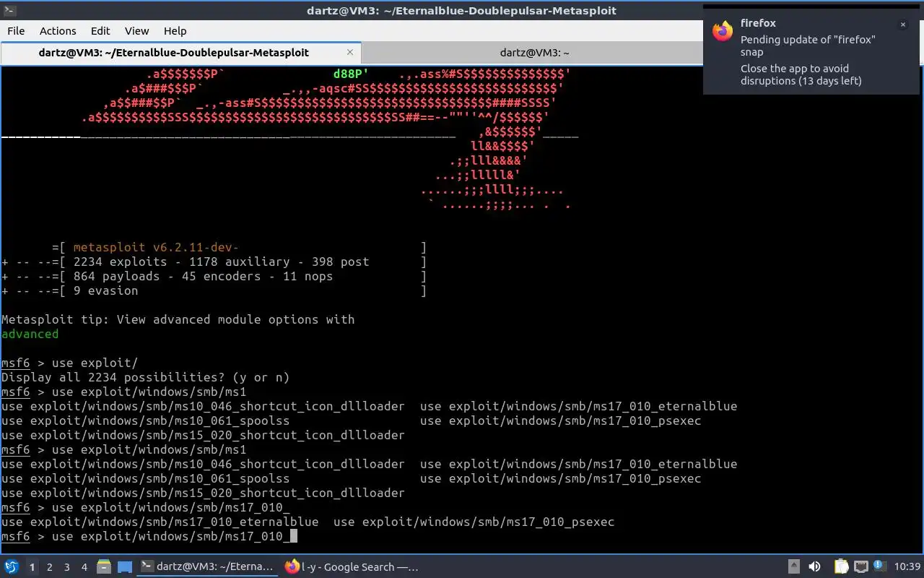Open the File menu

pos(16,30)
